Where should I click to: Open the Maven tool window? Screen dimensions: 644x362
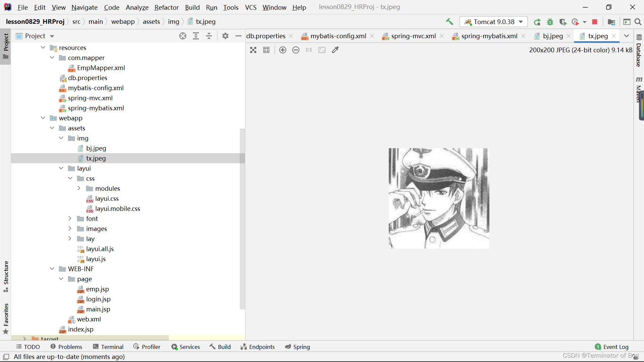pos(639,89)
